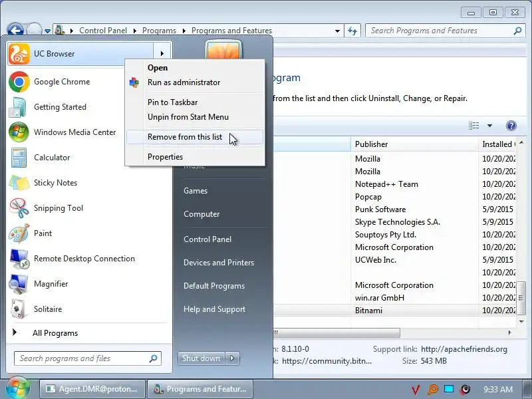Expand the arrow after Programs breadcrumb
This screenshot has width=532, height=399.
click(184, 31)
